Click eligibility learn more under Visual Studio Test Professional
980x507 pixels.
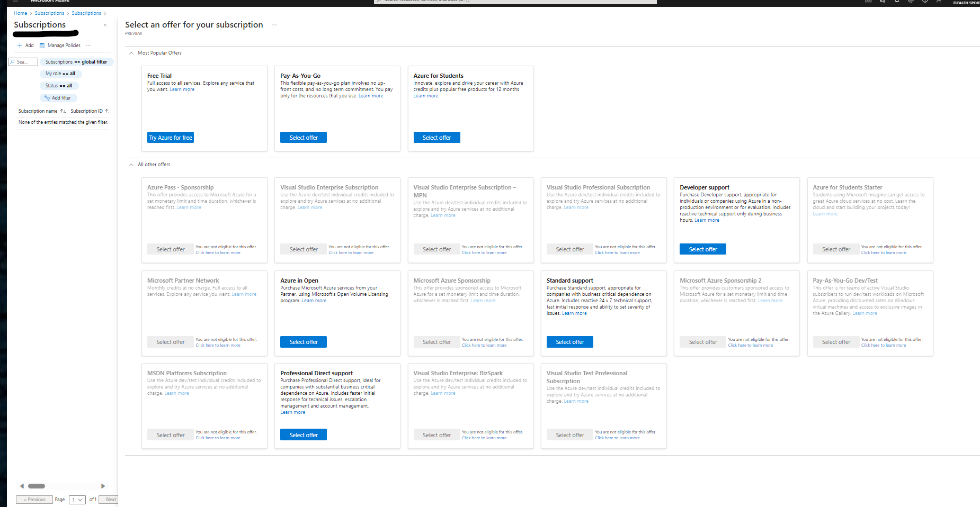(x=617, y=438)
